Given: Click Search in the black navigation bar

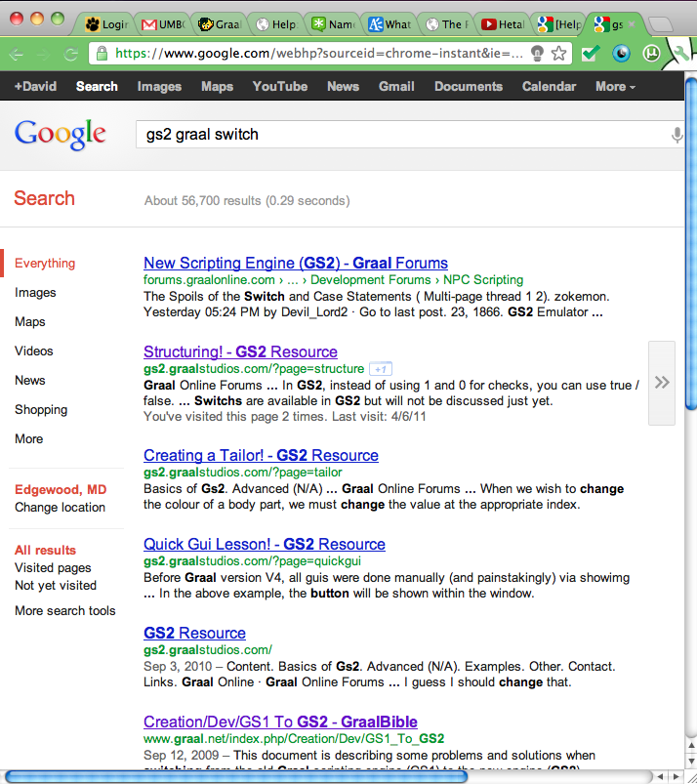Looking at the screenshot, I should pyautogui.click(x=97, y=87).
